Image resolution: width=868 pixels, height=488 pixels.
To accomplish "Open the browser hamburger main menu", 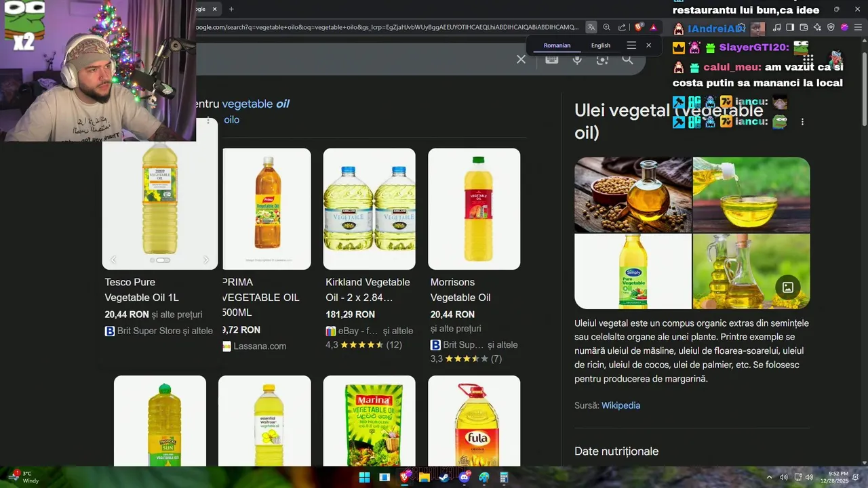I will pyautogui.click(x=858, y=27).
